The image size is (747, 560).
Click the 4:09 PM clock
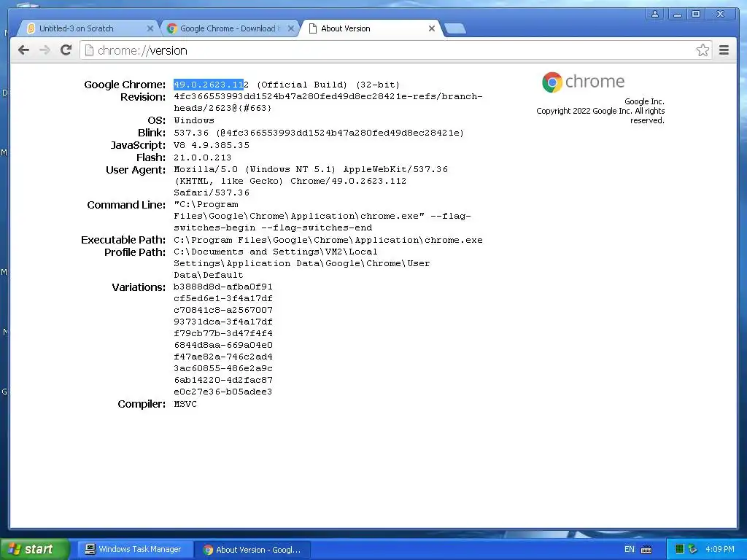(720, 549)
